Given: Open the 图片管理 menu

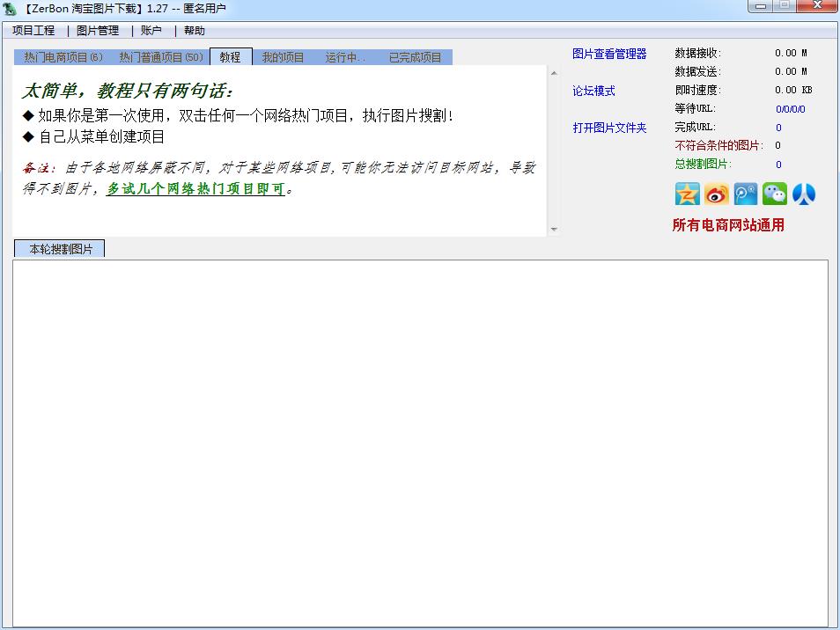Looking at the screenshot, I should [x=98, y=31].
